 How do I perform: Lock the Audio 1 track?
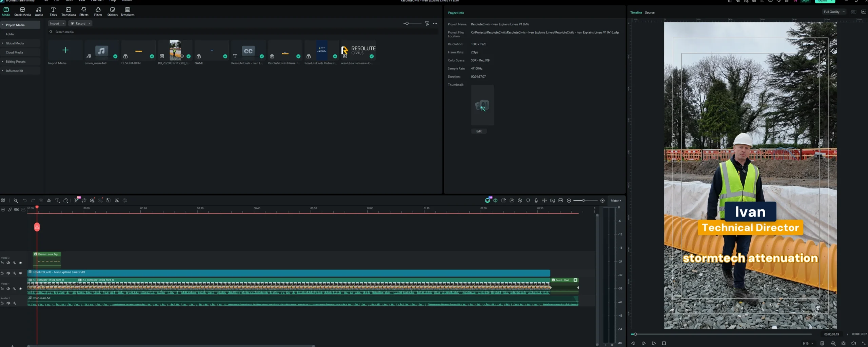[x=2, y=303]
